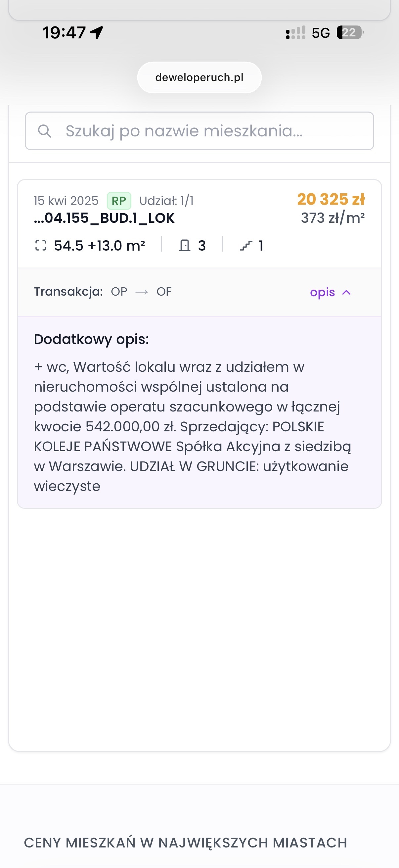
Task: Click the door rooms icon
Action: click(184, 245)
